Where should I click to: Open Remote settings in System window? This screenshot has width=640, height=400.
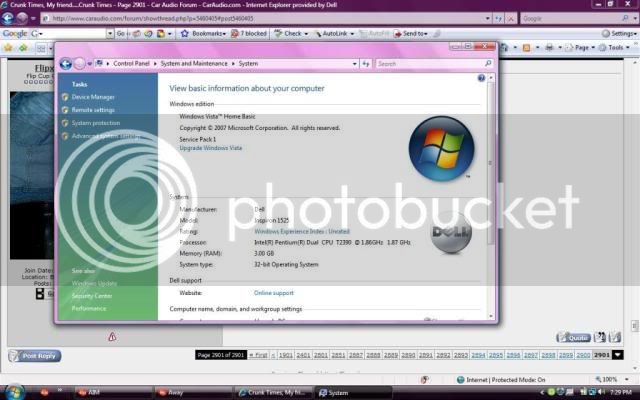pyautogui.click(x=93, y=110)
